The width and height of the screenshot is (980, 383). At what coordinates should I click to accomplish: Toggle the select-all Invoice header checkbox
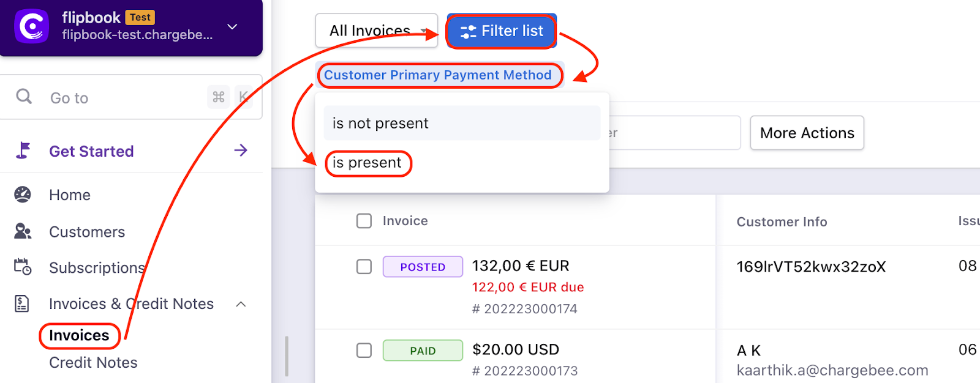click(x=364, y=221)
